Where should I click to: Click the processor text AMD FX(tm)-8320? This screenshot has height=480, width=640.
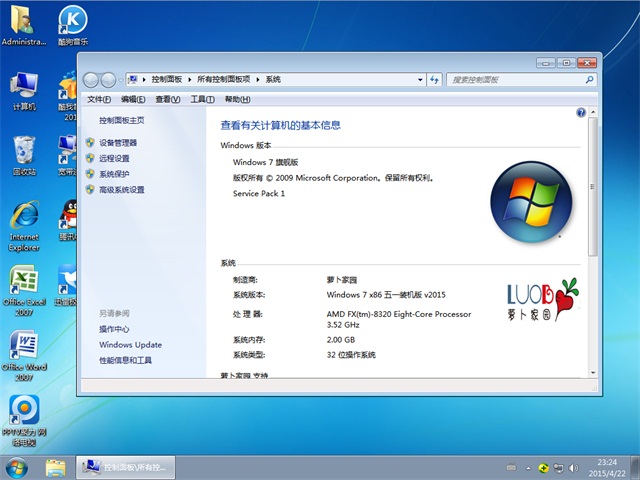pyautogui.click(x=399, y=314)
